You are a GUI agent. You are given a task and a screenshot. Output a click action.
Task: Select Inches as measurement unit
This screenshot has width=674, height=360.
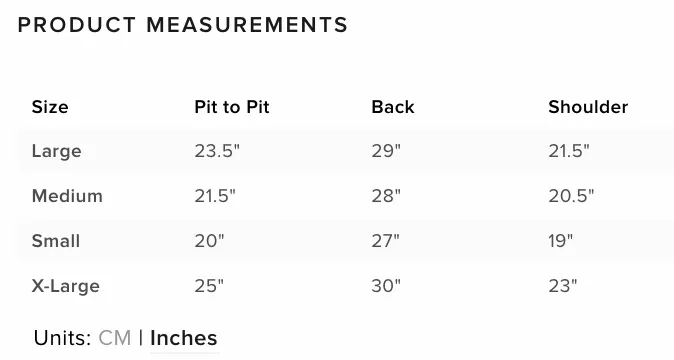coord(184,338)
